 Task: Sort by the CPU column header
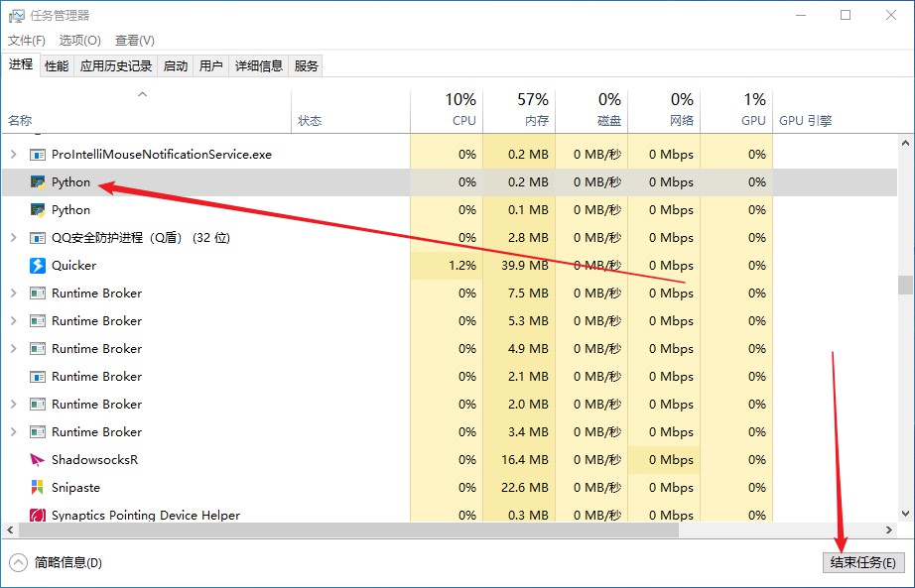click(447, 112)
